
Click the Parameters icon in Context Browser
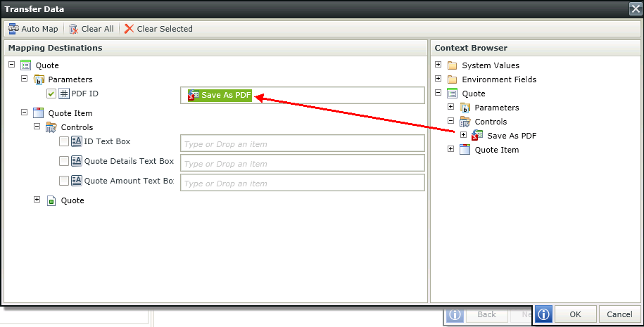(x=465, y=108)
